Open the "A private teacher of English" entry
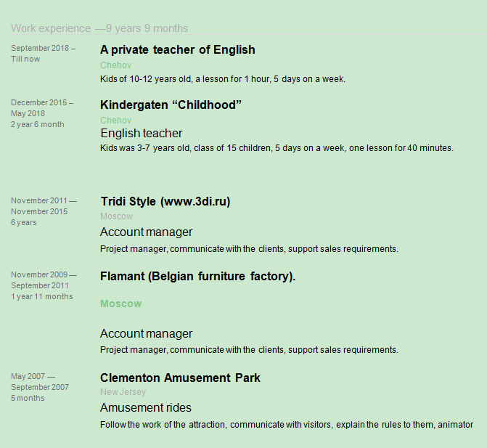This screenshot has width=487, height=448. [x=178, y=50]
